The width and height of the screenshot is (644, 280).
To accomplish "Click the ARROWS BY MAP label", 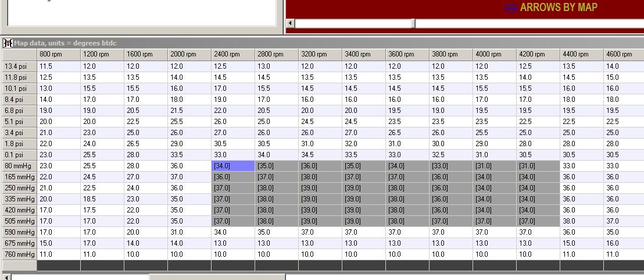I will pos(559,8).
